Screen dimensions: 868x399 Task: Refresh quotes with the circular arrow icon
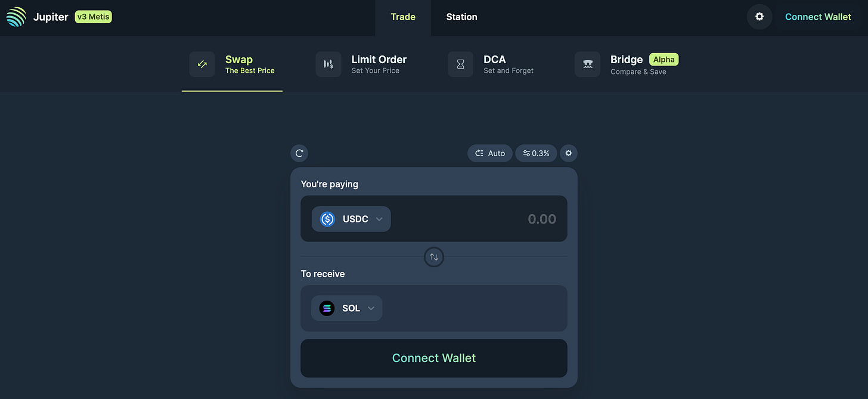click(x=299, y=153)
